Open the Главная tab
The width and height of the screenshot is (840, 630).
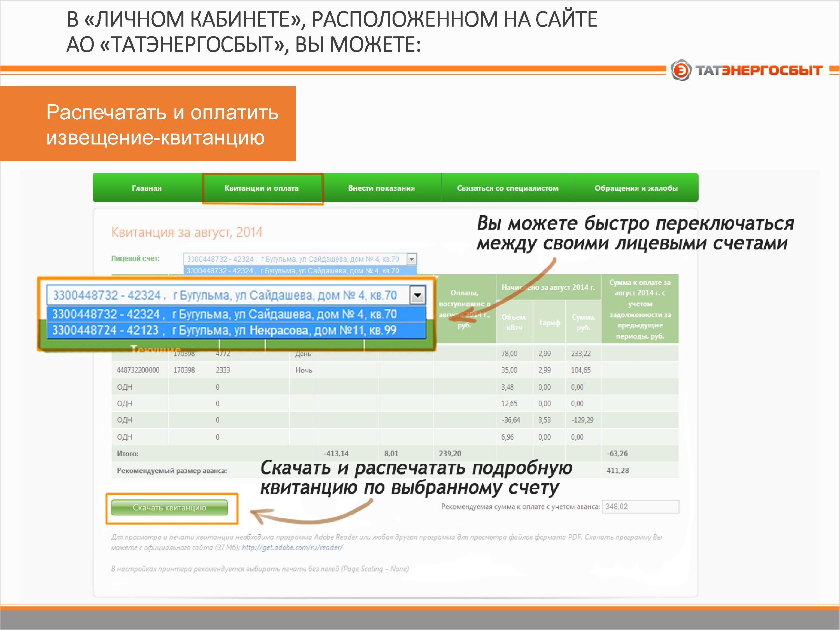[x=147, y=188]
